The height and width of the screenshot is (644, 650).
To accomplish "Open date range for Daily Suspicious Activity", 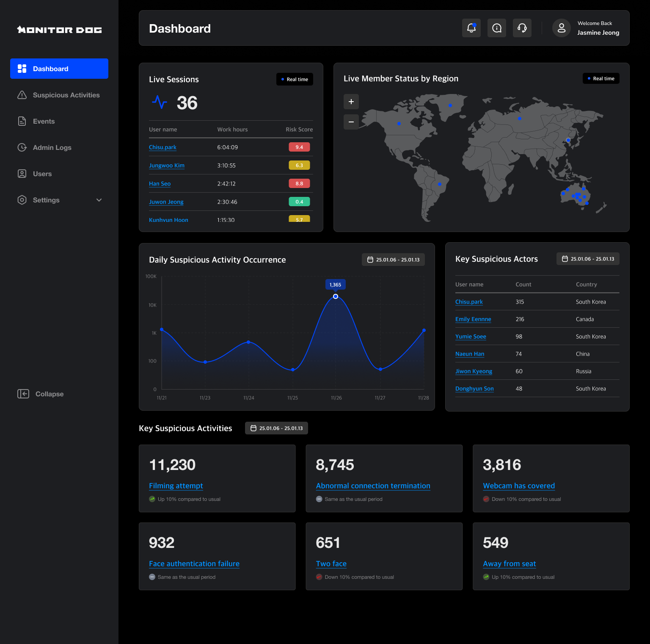I will coord(393,260).
